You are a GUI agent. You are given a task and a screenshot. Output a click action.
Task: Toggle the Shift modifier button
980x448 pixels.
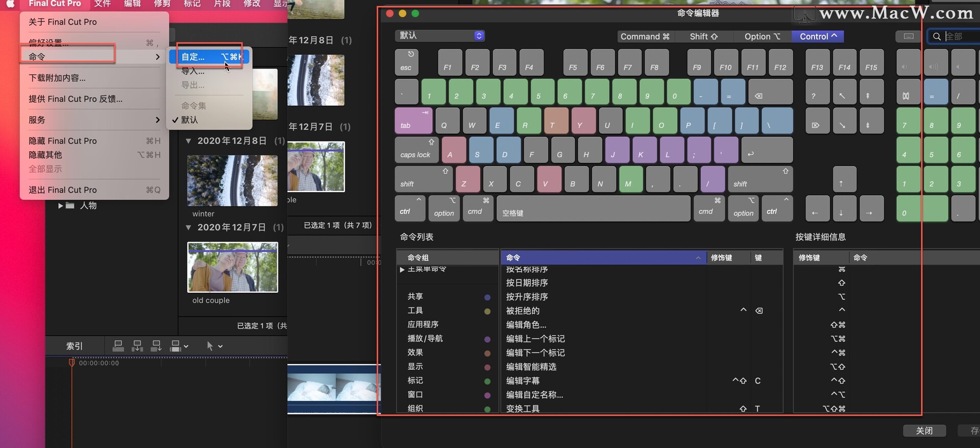pyautogui.click(x=704, y=36)
